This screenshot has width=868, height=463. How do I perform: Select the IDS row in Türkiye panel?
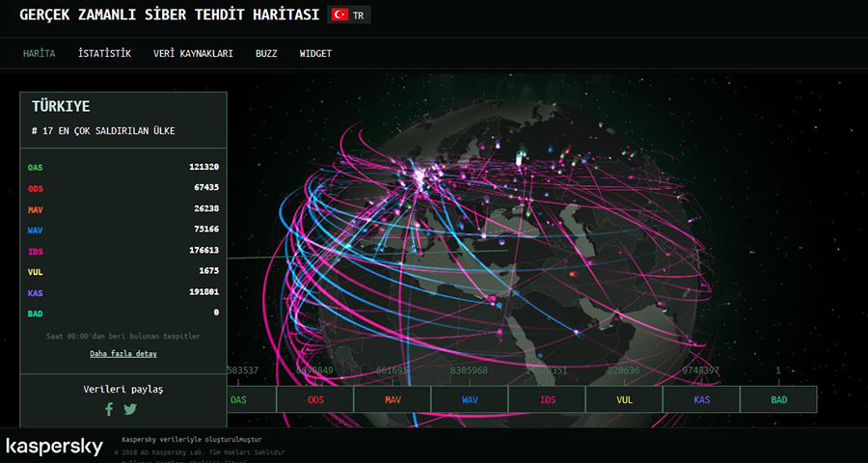(x=123, y=251)
